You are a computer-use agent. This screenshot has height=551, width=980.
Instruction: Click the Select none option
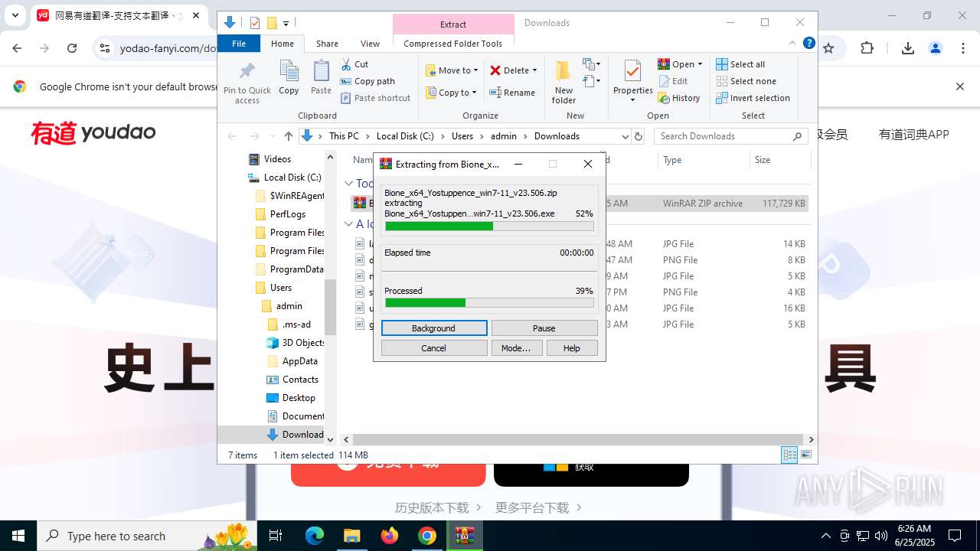pyautogui.click(x=746, y=81)
